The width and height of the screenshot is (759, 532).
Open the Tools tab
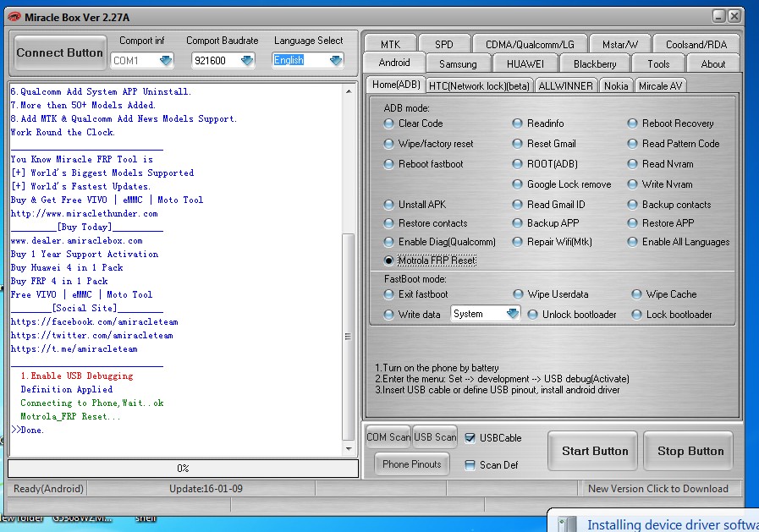point(658,63)
